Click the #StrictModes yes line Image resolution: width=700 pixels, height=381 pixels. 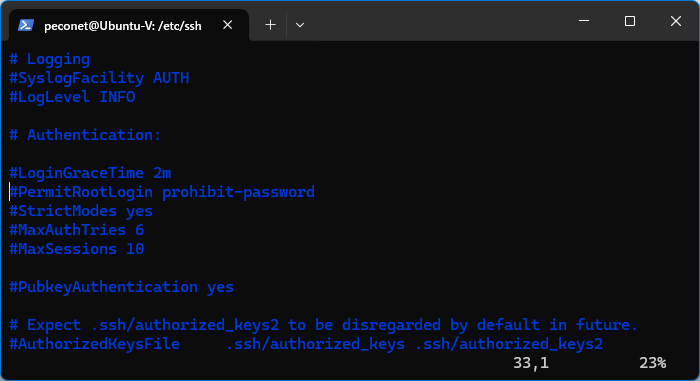pyautogui.click(x=81, y=211)
